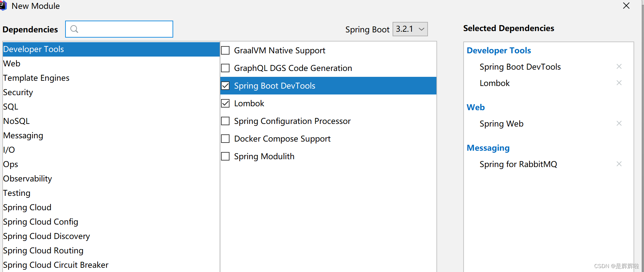Remove Spring for RabbitMQ from selected dependencies
The height and width of the screenshot is (272, 644).
pos(619,164)
